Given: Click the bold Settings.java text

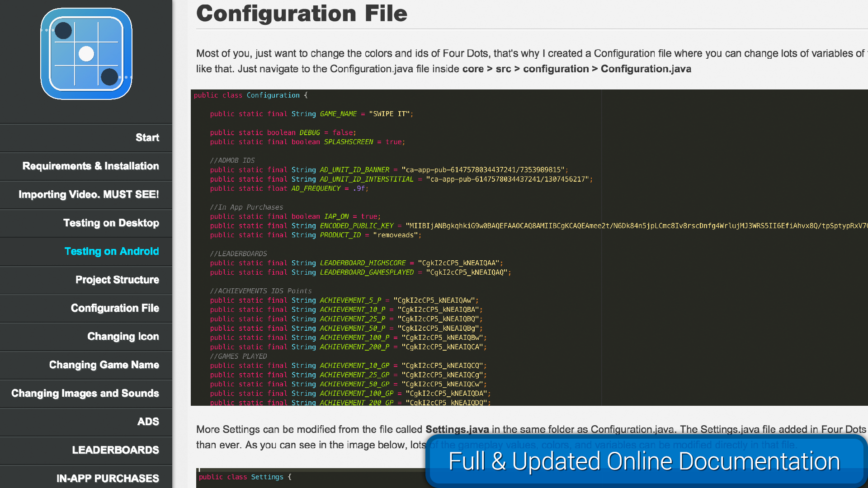Looking at the screenshot, I should tap(457, 430).
